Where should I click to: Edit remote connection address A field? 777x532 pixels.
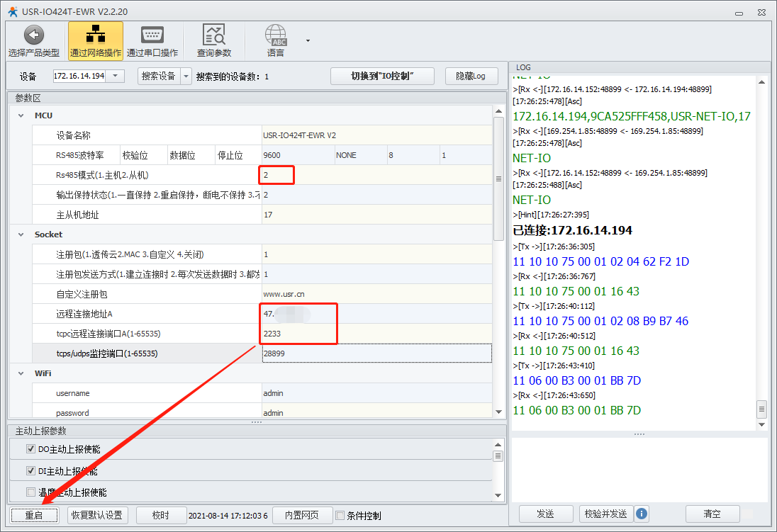coord(376,314)
